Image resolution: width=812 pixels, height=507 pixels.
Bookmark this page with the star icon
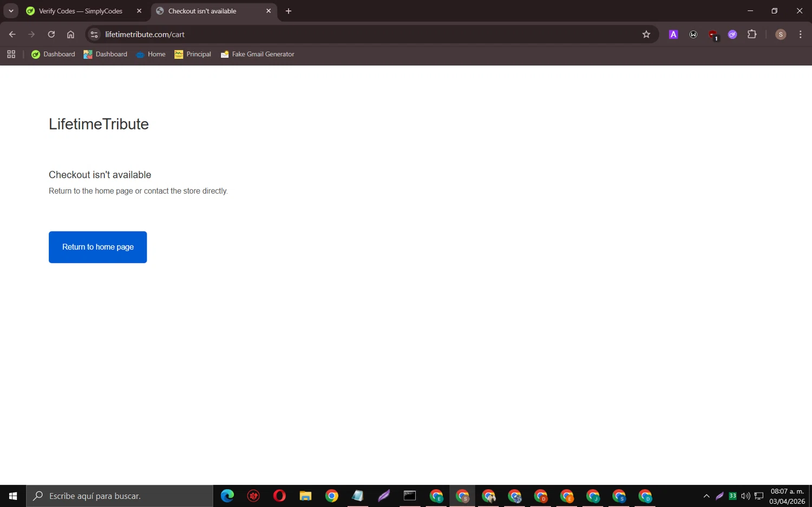pyautogui.click(x=646, y=34)
